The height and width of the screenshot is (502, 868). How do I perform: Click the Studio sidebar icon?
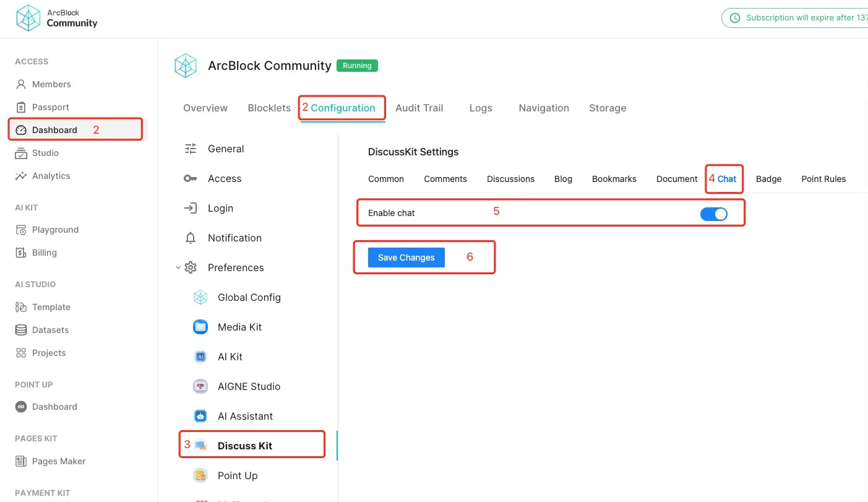(21, 153)
